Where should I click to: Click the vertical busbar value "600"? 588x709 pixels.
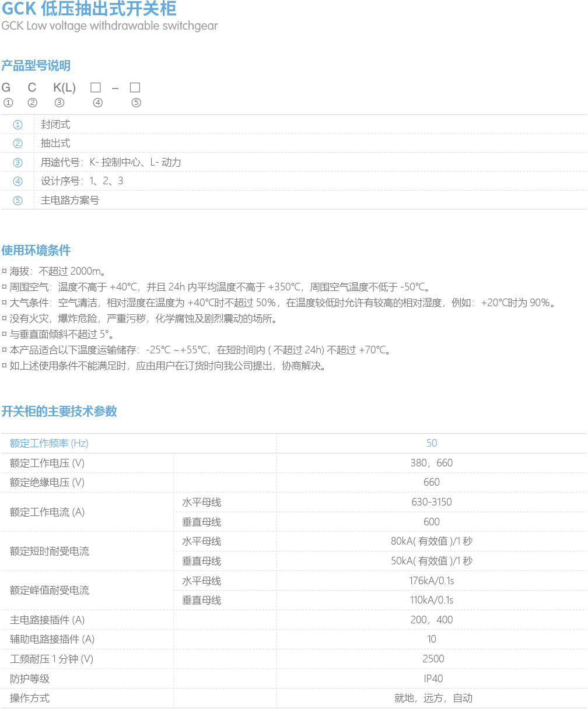pos(432,522)
